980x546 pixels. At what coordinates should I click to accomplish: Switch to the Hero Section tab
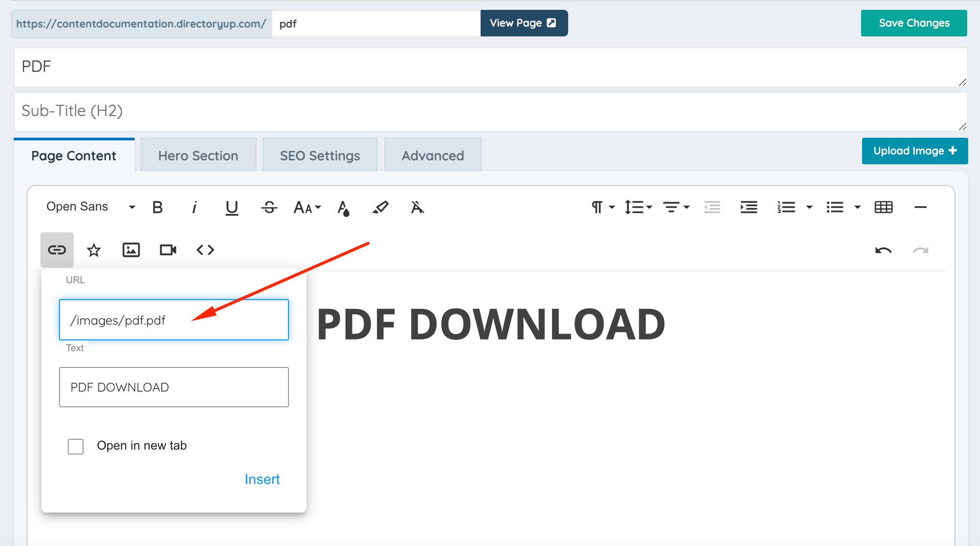click(198, 155)
